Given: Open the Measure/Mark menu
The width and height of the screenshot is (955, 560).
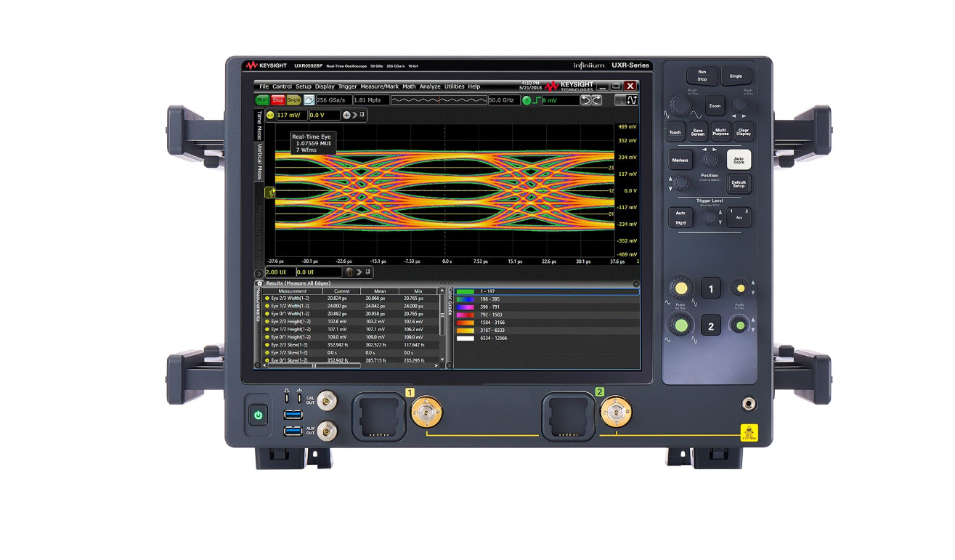Looking at the screenshot, I should pos(380,86).
